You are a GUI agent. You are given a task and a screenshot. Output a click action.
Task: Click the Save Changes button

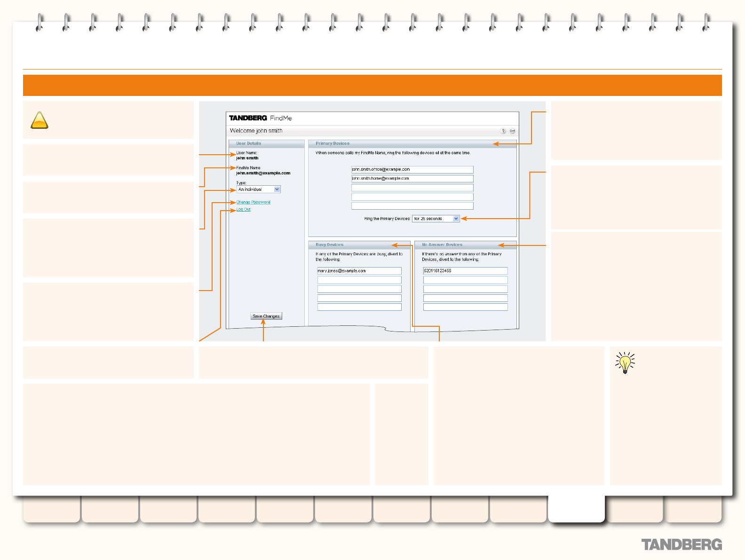click(x=266, y=316)
